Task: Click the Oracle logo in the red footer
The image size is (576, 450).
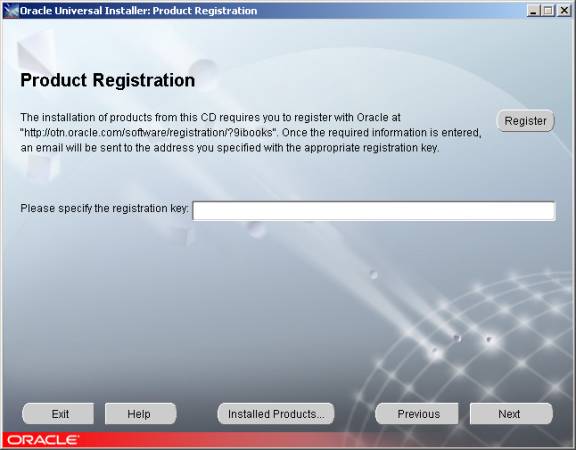Action: pyautogui.click(x=43, y=440)
